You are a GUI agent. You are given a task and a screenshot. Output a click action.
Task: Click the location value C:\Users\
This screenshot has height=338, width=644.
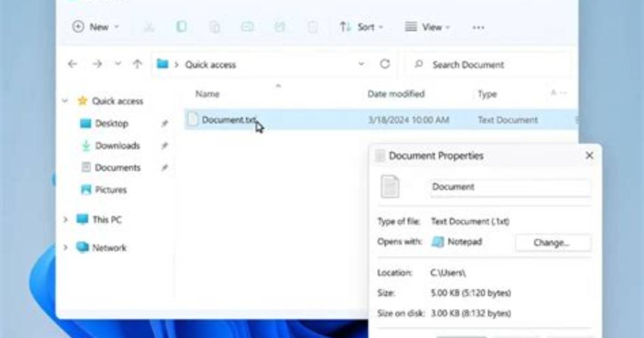pos(448,273)
